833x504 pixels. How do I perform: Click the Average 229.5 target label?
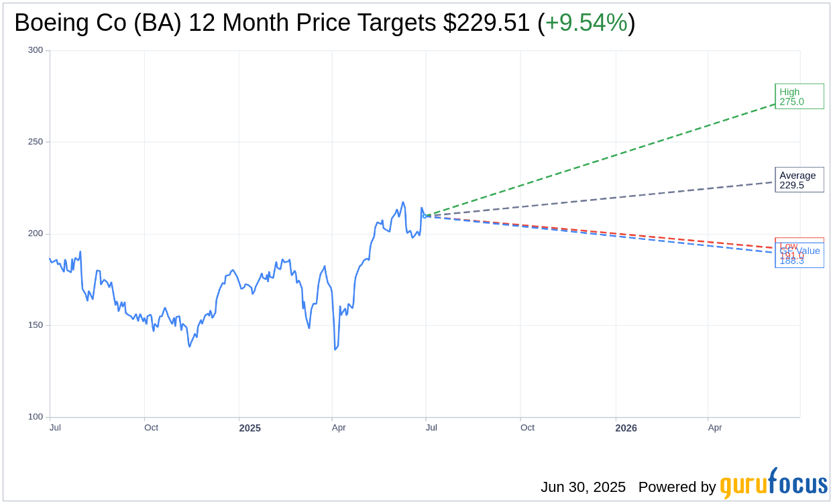[x=799, y=180]
